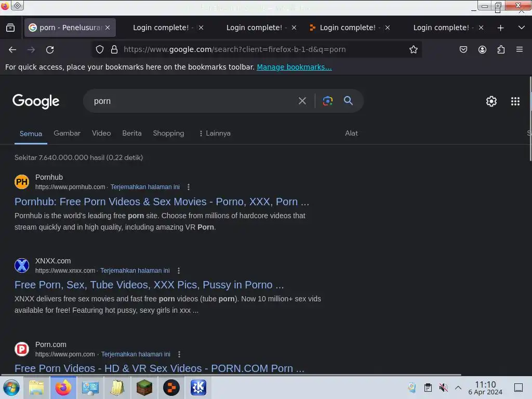Image resolution: width=532 pixels, height=399 pixels.
Task: Click the text 'Sekitar 7.640.000.000 hasil'
Action: pyautogui.click(x=59, y=157)
